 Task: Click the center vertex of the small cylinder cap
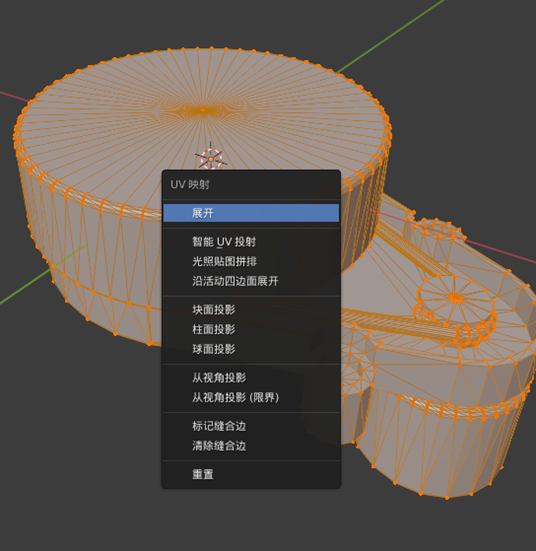point(456,298)
